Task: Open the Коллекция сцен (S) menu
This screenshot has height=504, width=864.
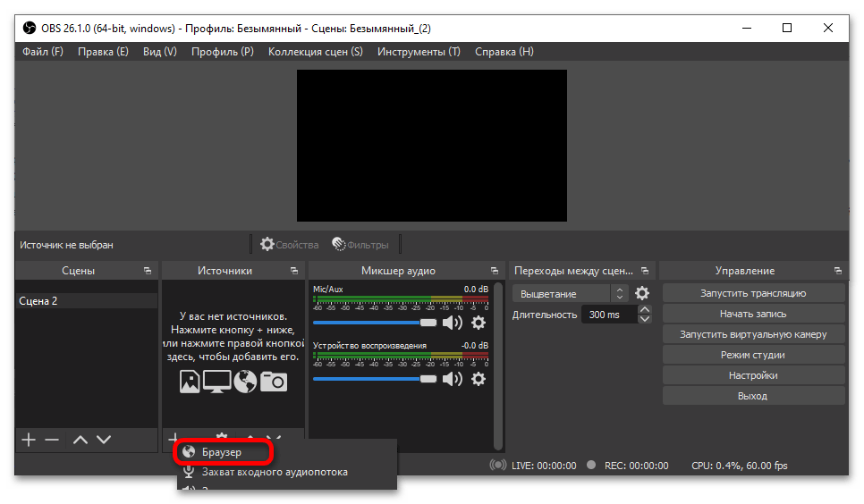Action: click(x=315, y=52)
